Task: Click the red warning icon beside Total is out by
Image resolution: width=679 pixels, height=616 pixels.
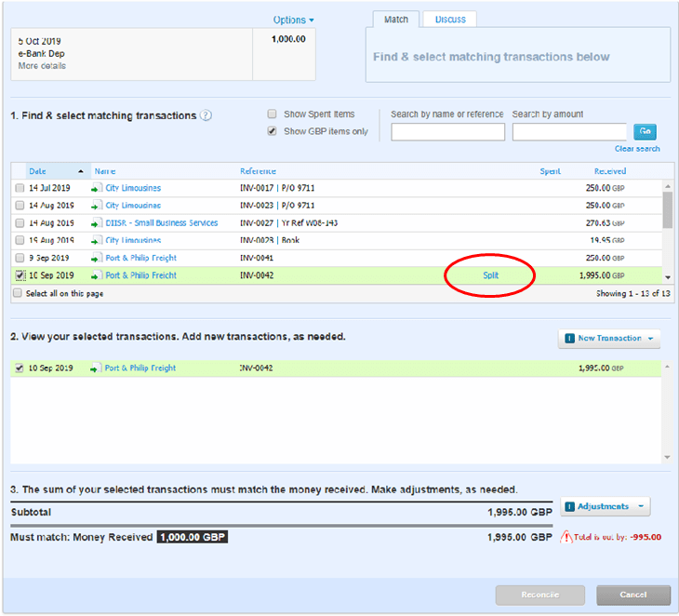Action: 566,537
